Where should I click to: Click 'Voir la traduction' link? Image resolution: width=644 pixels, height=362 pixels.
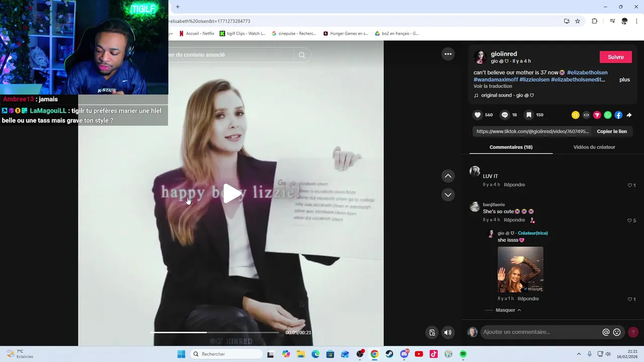pos(493,86)
